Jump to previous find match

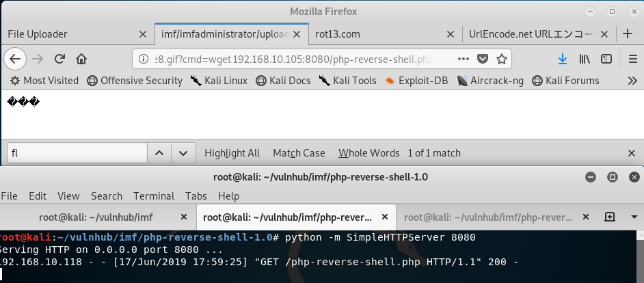pyautogui.click(x=159, y=153)
